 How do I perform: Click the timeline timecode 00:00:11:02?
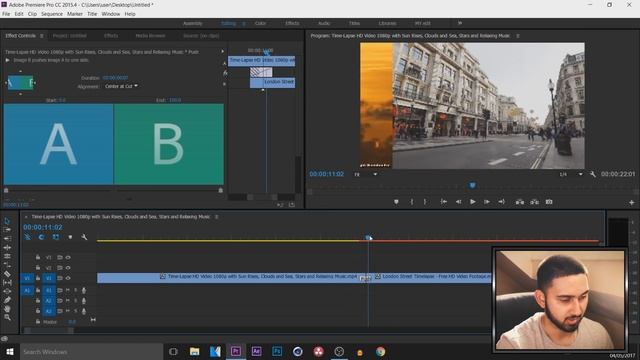[x=42, y=227]
